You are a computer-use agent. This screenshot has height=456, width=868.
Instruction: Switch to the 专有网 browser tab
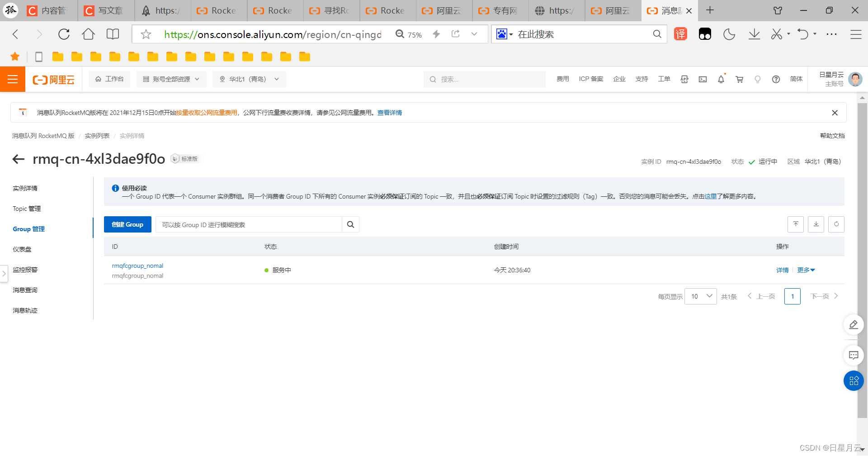[500, 10]
